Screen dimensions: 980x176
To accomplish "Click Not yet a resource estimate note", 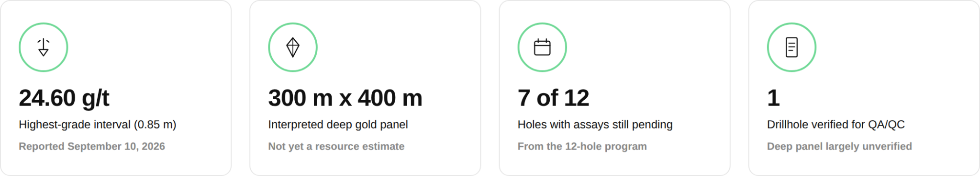I will [336, 146].
